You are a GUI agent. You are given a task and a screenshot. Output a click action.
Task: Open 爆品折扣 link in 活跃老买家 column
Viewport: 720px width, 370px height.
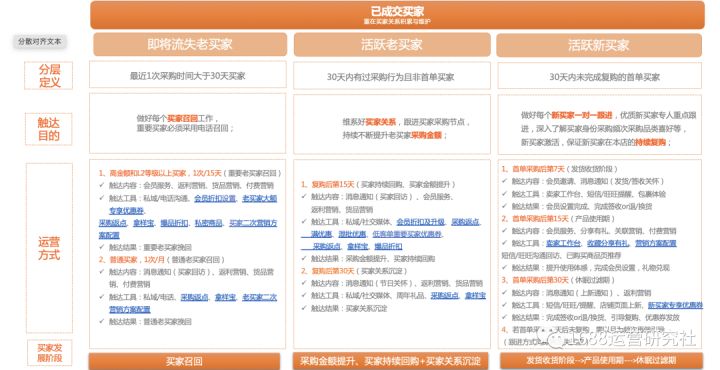point(388,247)
